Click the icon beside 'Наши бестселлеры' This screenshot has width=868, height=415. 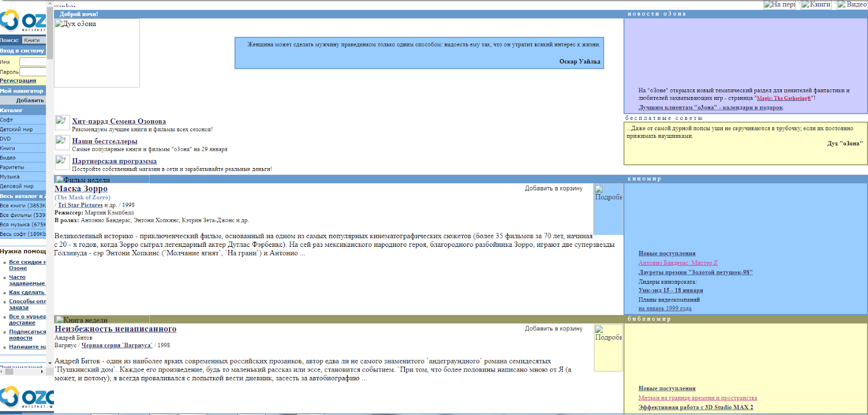coord(62,142)
